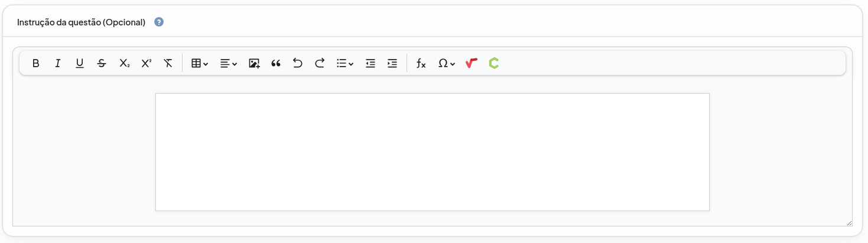Redo the last action
This screenshot has width=868, height=243.
(x=320, y=63)
